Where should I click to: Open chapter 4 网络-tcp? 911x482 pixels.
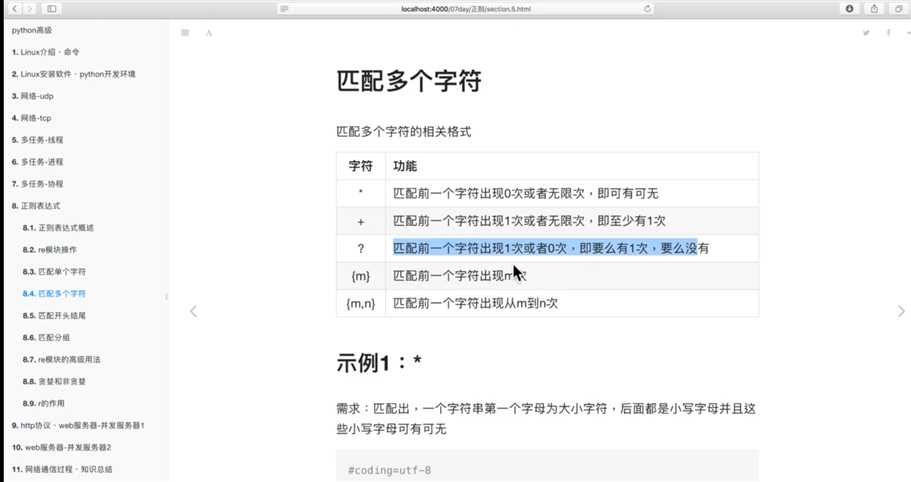(31, 118)
